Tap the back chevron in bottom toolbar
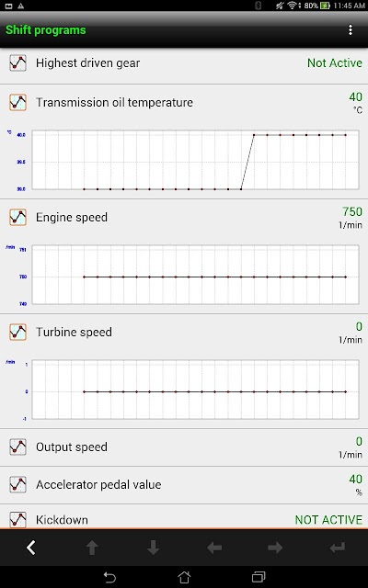Screen dimensions: 368x588 pyautogui.click(x=30, y=548)
